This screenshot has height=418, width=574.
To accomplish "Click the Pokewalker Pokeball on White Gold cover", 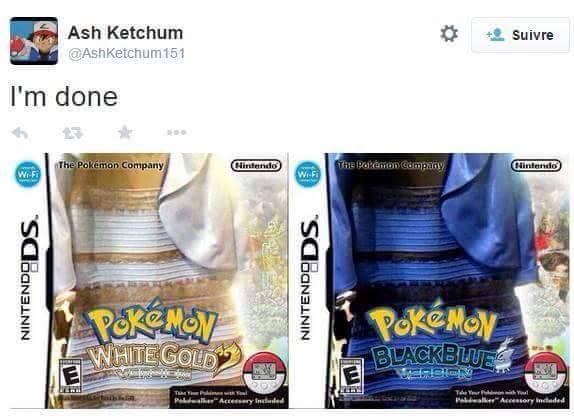I will [x=265, y=373].
